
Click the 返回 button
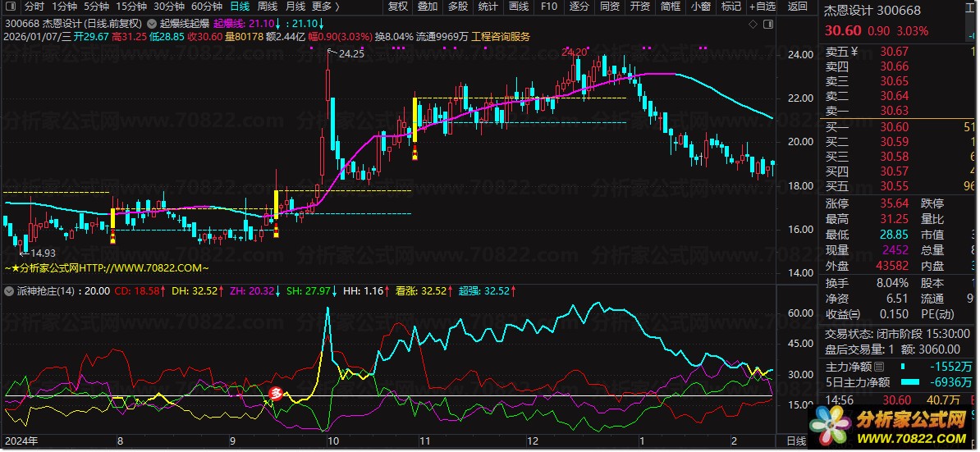[797, 7]
